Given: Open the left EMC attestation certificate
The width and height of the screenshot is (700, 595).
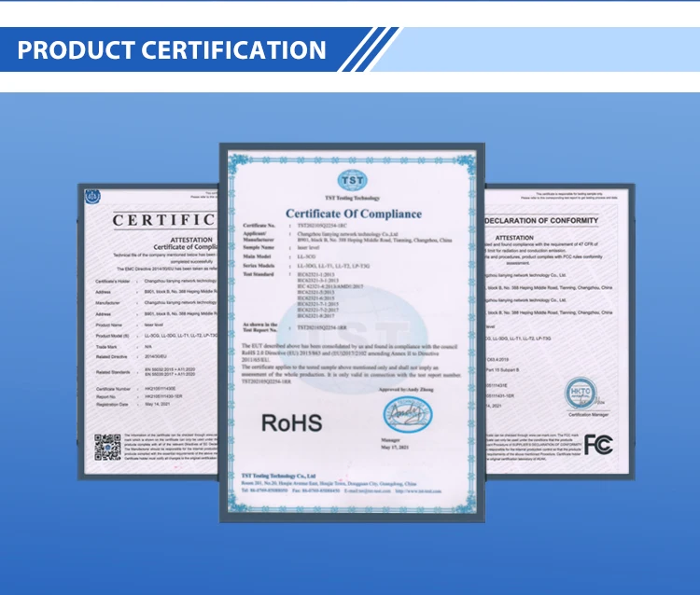Looking at the screenshot, I should click(148, 332).
